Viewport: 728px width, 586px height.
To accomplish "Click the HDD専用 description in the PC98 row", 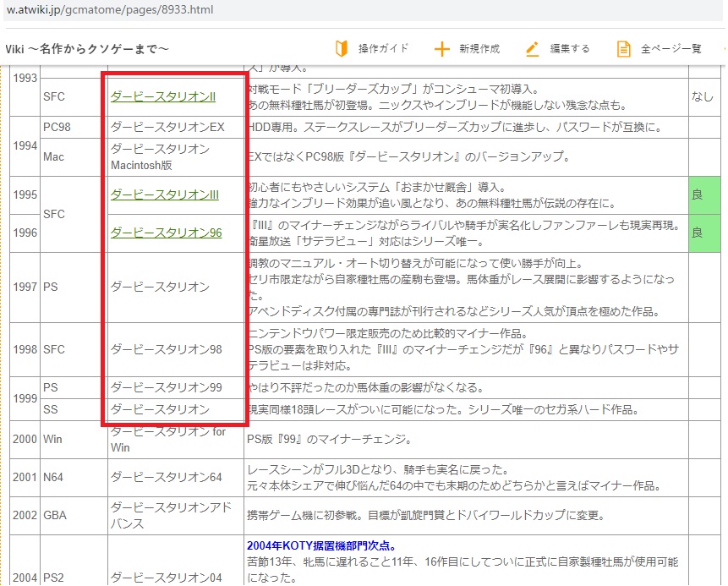I will coord(455,127).
